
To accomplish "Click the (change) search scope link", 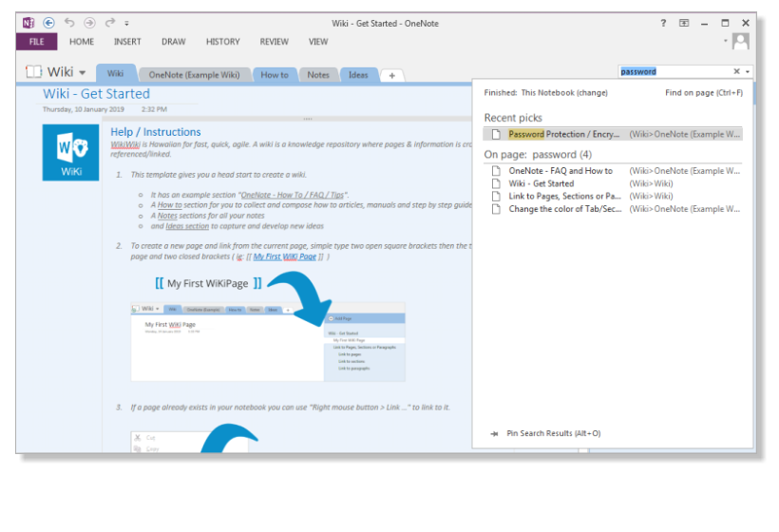I will 592,93.
